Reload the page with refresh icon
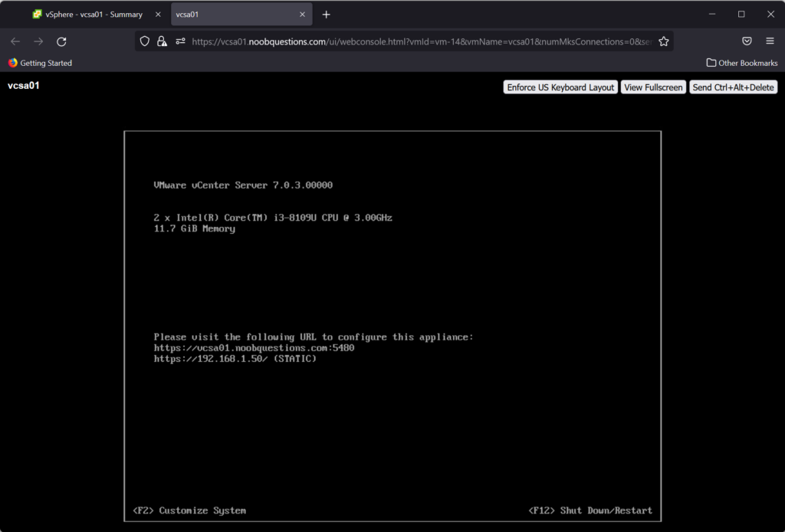The height and width of the screenshot is (532, 785). click(x=61, y=41)
